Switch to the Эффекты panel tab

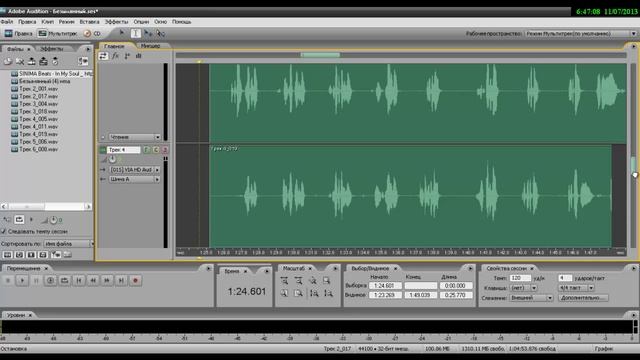(52, 49)
